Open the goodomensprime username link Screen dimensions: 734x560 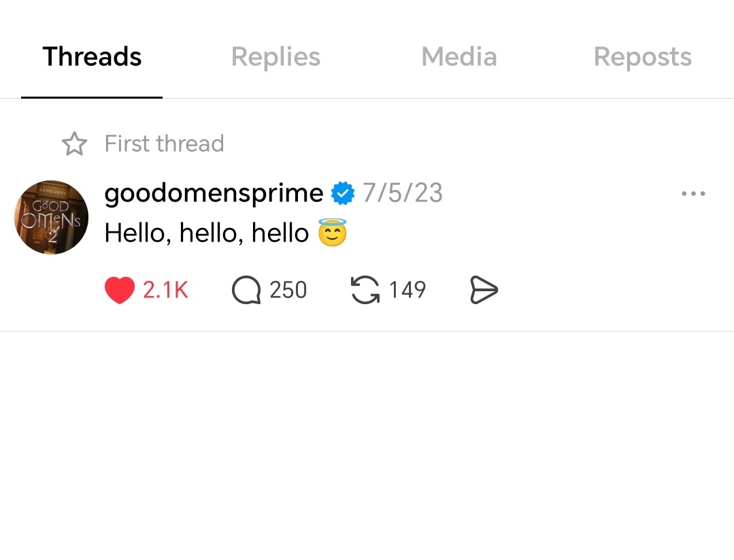coord(214,193)
